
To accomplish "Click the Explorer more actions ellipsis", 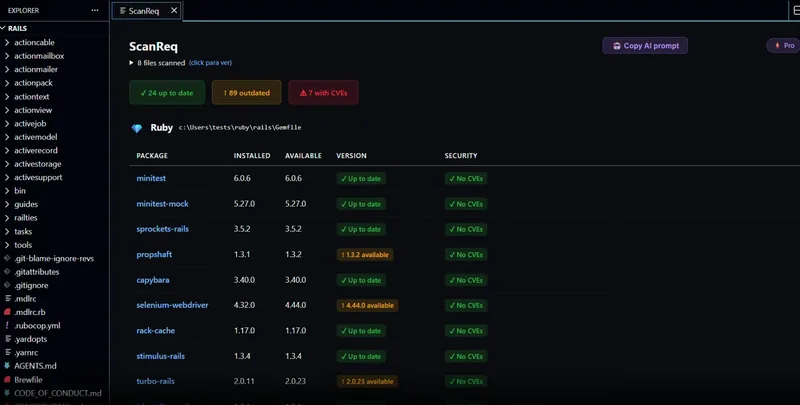I will pos(95,10).
